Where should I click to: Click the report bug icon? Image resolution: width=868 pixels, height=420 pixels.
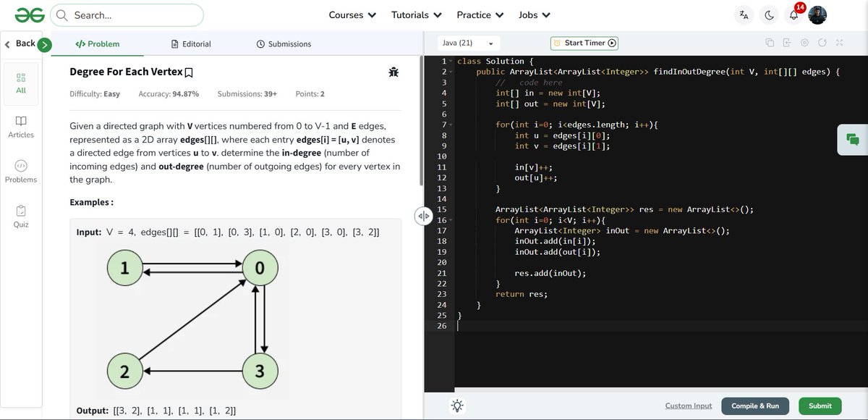[x=393, y=72]
